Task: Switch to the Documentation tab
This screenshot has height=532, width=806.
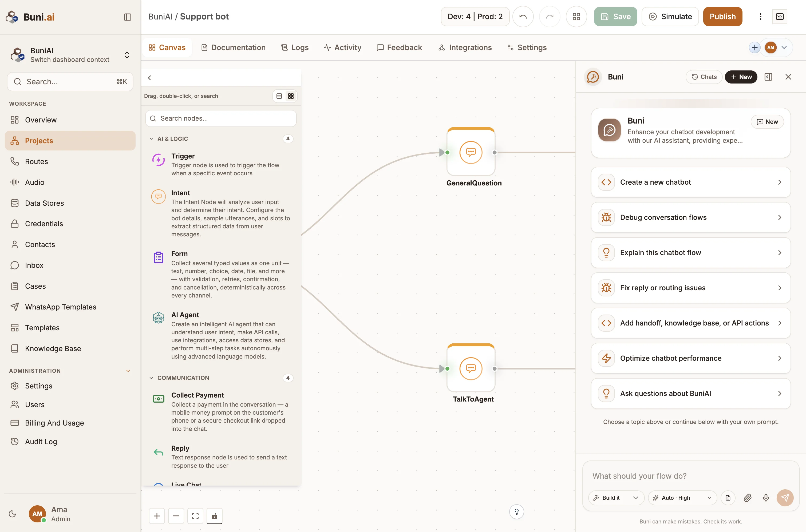Action: pyautogui.click(x=233, y=47)
